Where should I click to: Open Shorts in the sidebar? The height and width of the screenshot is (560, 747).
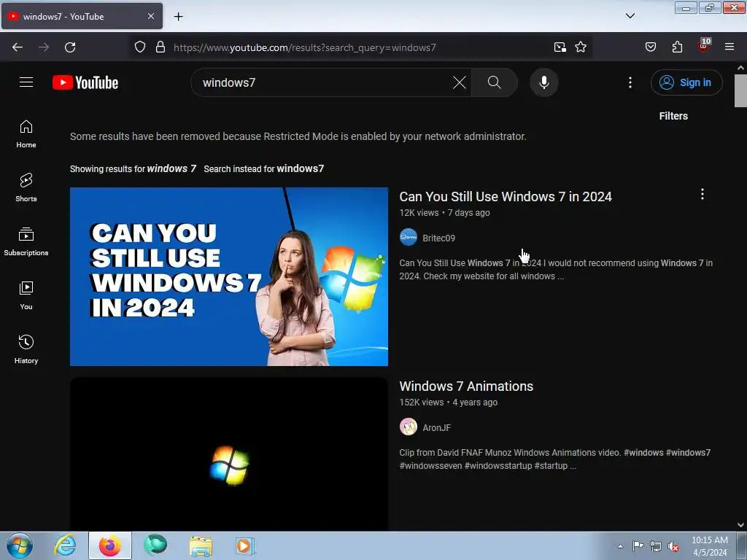coord(26,187)
